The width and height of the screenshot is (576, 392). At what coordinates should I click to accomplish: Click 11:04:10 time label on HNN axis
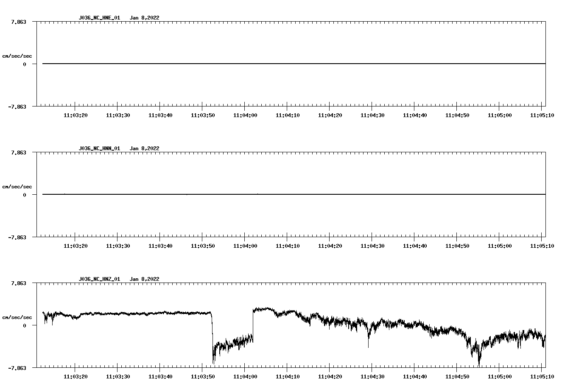(x=288, y=246)
